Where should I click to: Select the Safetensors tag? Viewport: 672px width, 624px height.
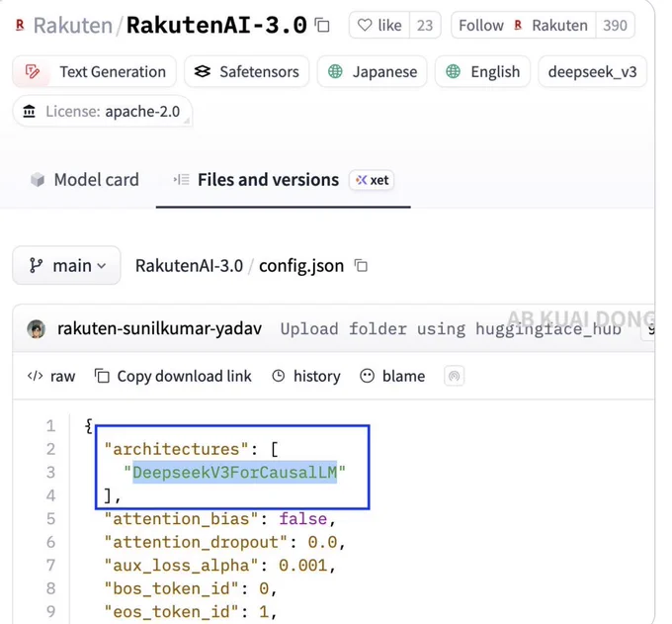246,71
